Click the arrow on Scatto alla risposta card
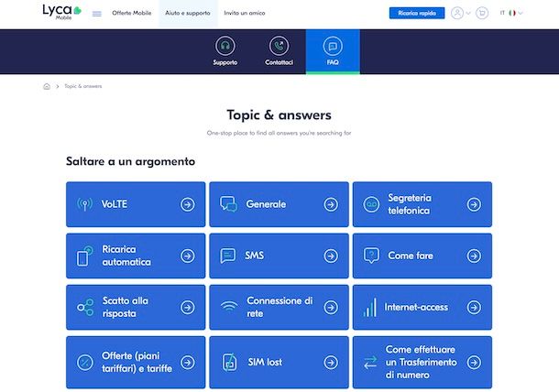The width and height of the screenshot is (559, 392). point(188,307)
